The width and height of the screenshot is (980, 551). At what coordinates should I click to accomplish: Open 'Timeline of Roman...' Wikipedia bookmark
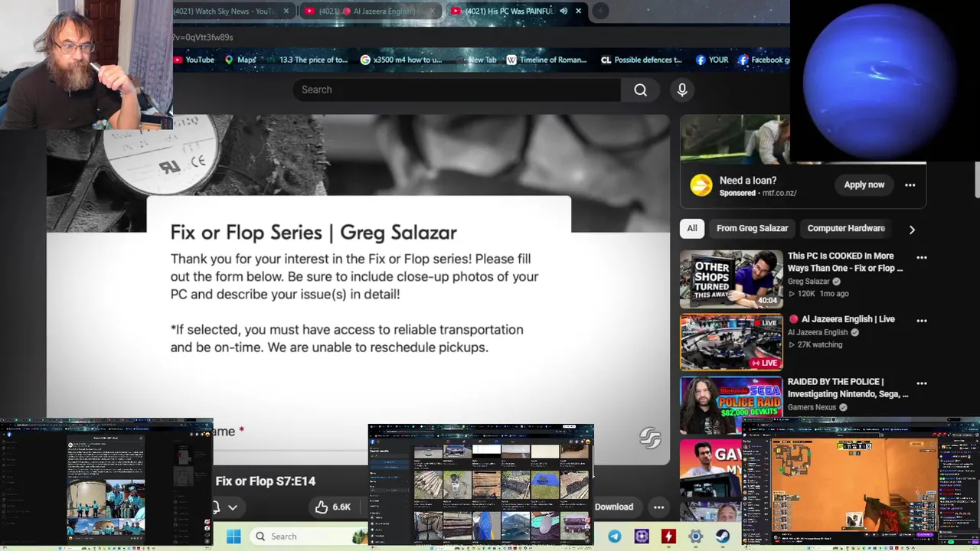(x=547, y=60)
